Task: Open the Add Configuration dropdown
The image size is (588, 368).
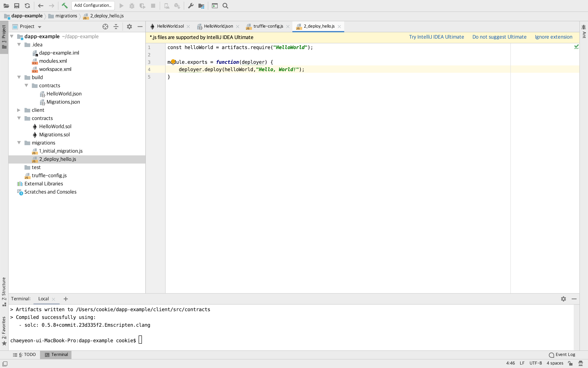Action: click(x=93, y=5)
